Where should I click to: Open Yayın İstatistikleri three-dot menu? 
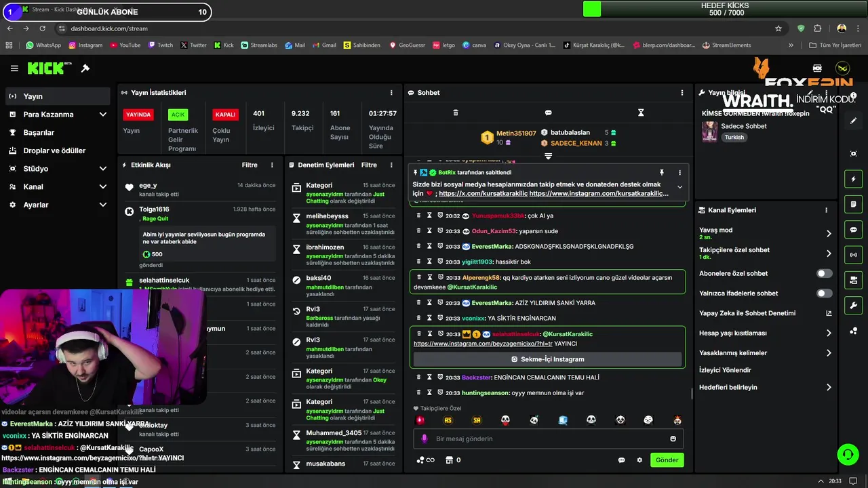point(391,93)
